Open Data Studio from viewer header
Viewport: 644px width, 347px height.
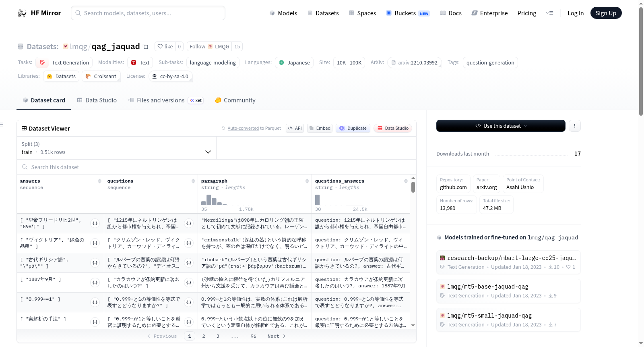(x=393, y=128)
